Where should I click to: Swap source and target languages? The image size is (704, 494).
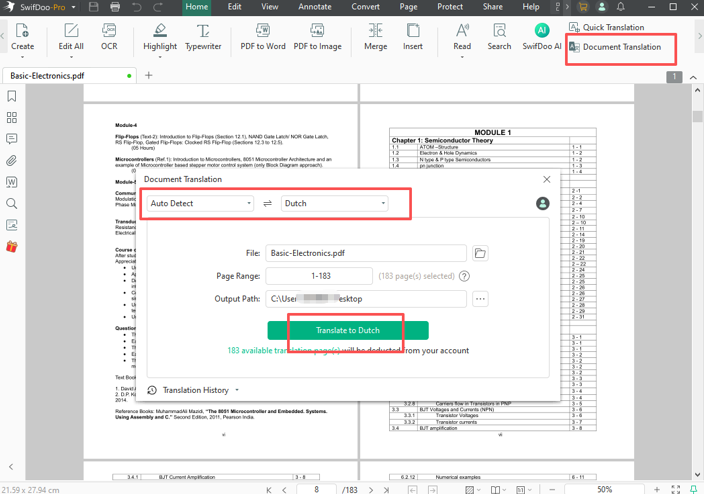click(x=267, y=204)
